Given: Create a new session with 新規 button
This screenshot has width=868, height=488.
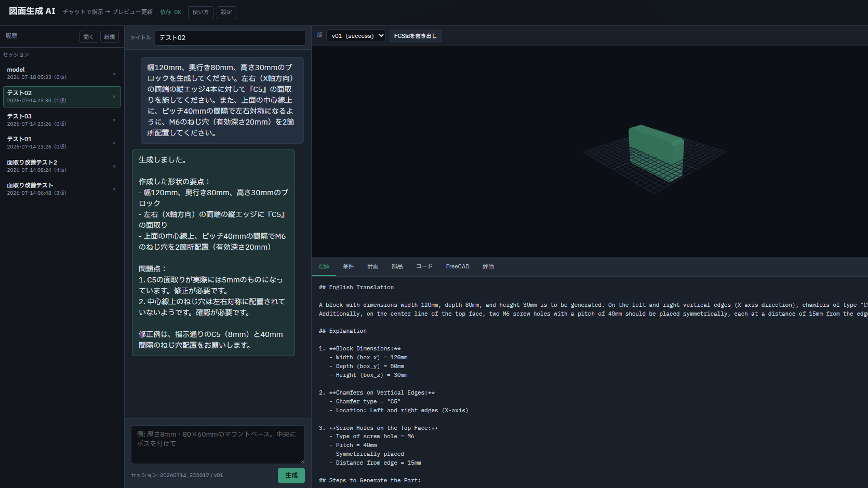Looking at the screenshot, I should point(110,37).
